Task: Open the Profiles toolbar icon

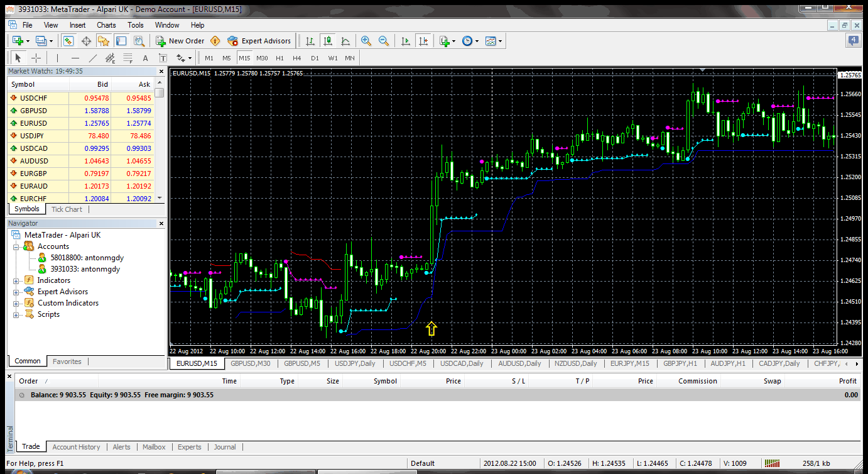Action: [x=41, y=41]
